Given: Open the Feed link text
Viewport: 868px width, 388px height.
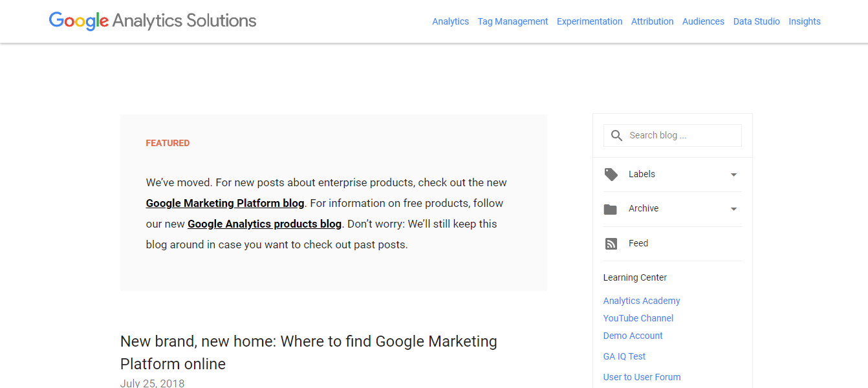Looking at the screenshot, I should coord(638,243).
